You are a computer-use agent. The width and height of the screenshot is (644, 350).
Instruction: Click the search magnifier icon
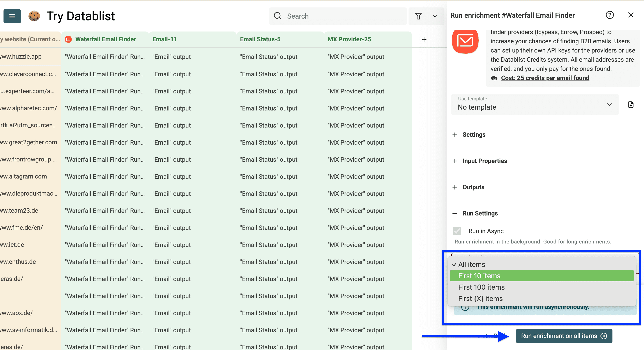[278, 16]
